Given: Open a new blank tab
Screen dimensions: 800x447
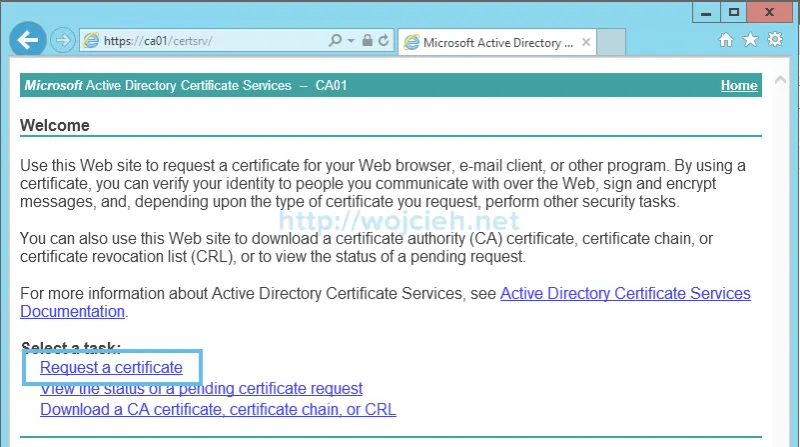Looking at the screenshot, I should tap(611, 42).
